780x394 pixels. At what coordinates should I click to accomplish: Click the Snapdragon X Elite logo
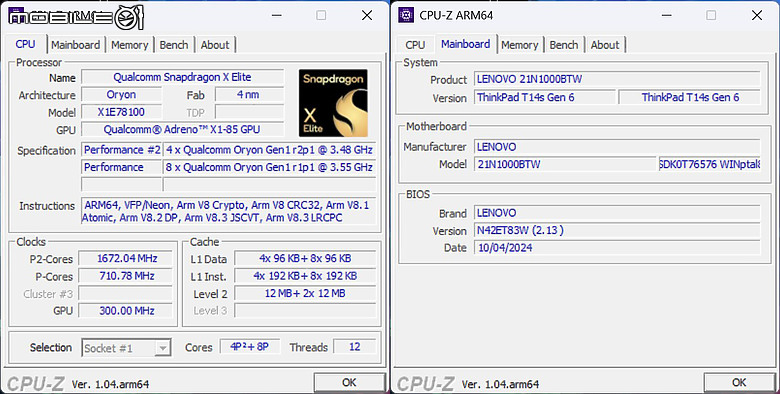point(333,103)
